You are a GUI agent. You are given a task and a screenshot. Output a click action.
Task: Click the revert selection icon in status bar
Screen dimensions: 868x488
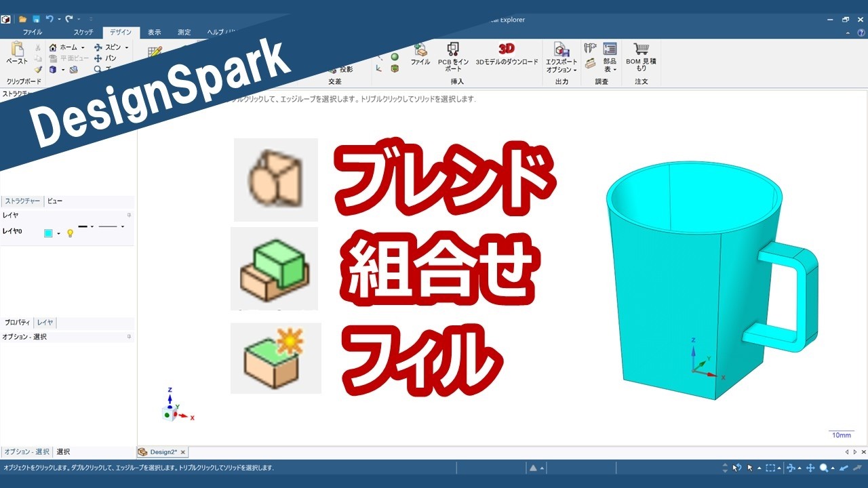tap(737, 468)
